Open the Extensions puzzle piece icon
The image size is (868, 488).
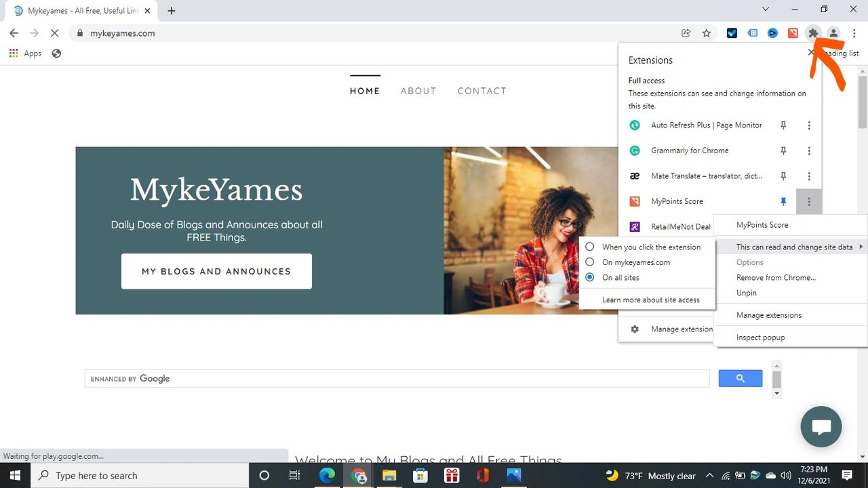click(x=812, y=33)
